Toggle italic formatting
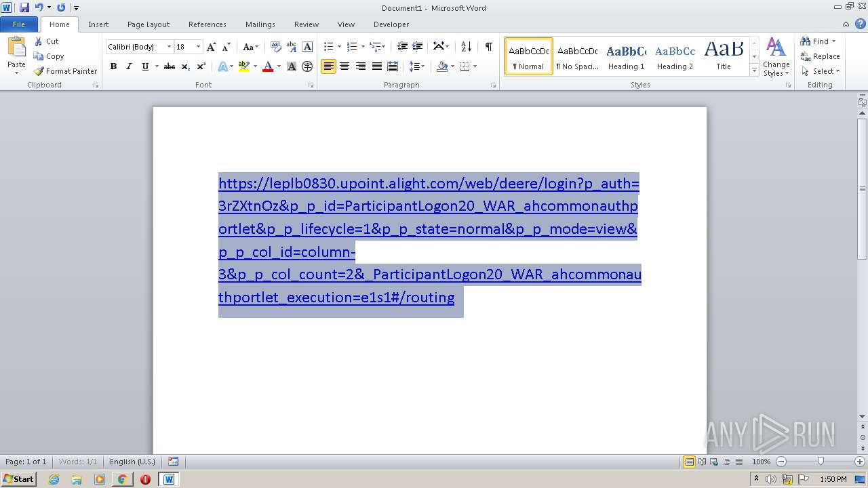Image resolution: width=868 pixels, height=488 pixels. point(129,66)
